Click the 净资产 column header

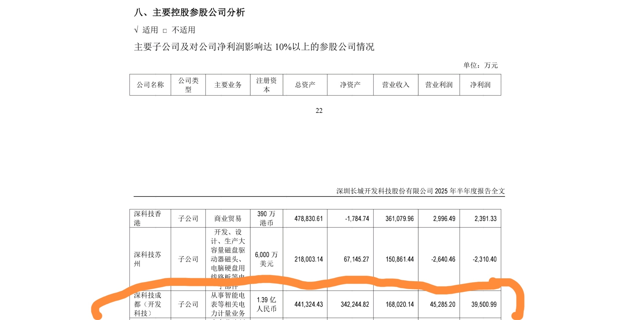(x=350, y=85)
